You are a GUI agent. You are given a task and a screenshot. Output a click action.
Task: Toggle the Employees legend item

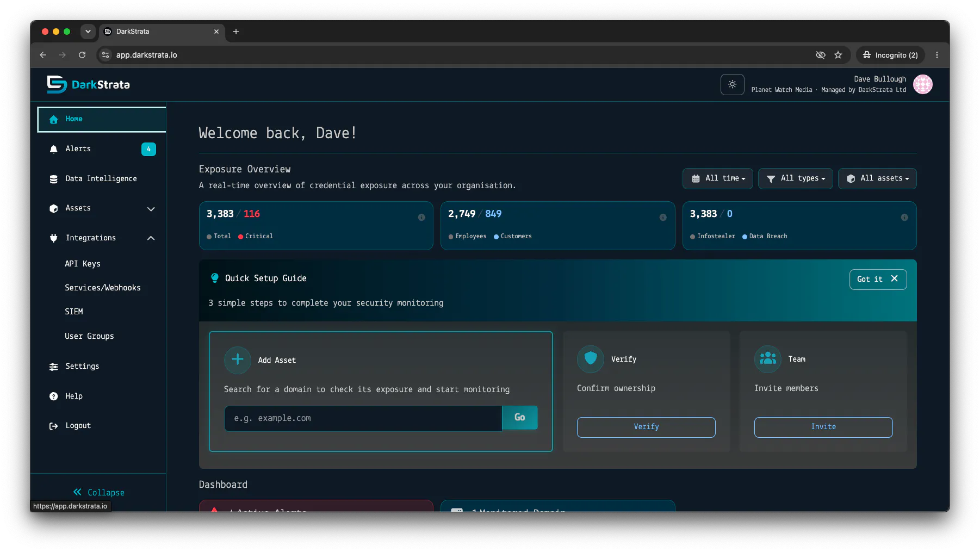[x=467, y=237]
